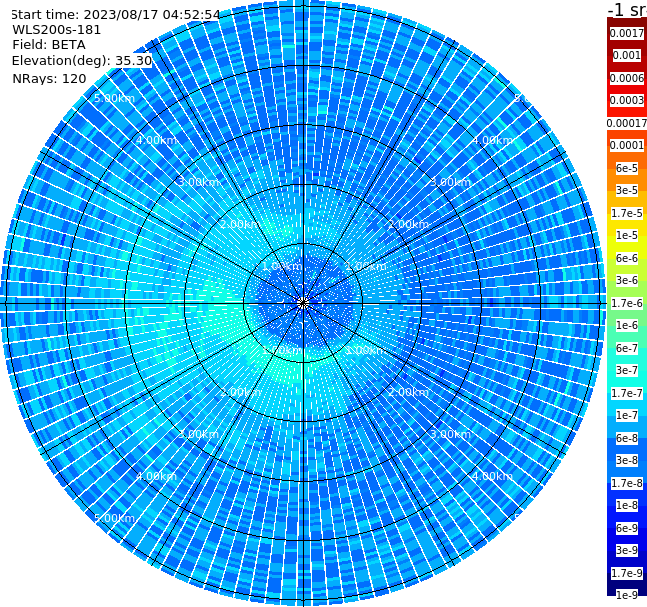Click the 6e-7 colorbar value
647x607 pixels.
click(627, 348)
